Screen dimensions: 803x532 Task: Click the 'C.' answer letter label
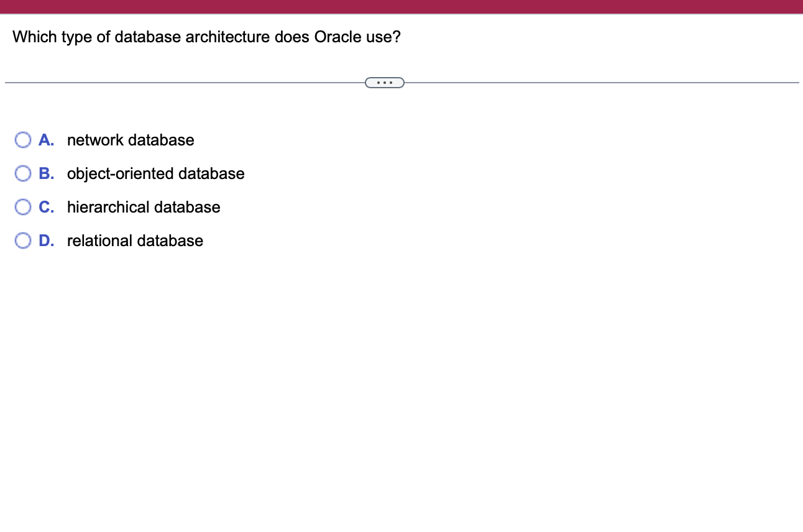(47, 206)
